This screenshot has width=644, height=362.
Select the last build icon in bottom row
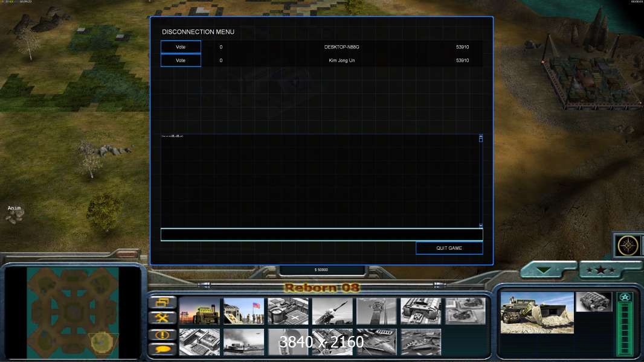coord(421,341)
